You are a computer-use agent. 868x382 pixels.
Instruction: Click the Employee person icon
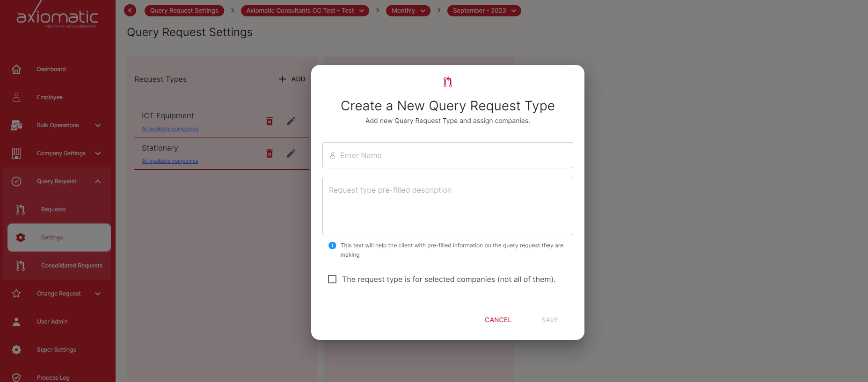point(16,97)
